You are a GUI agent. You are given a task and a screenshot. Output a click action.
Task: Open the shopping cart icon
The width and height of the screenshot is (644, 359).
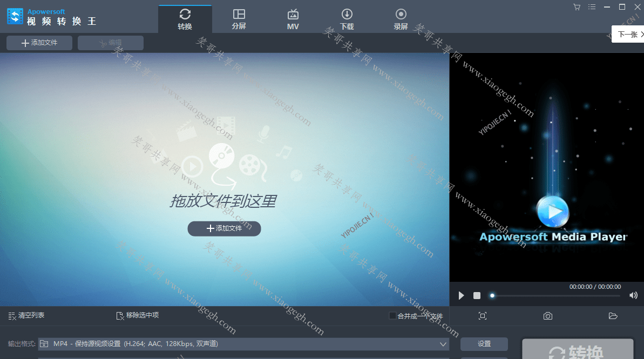[577, 7]
